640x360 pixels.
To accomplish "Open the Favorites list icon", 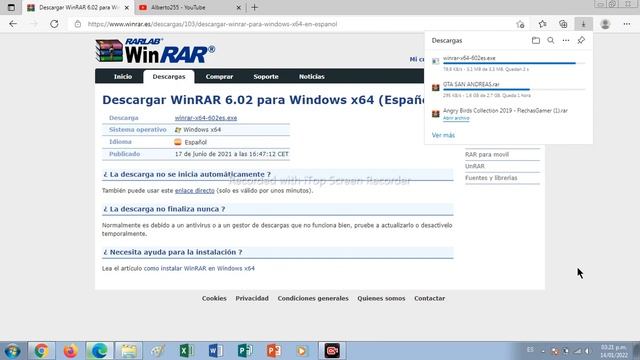I will click(x=542, y=24).
